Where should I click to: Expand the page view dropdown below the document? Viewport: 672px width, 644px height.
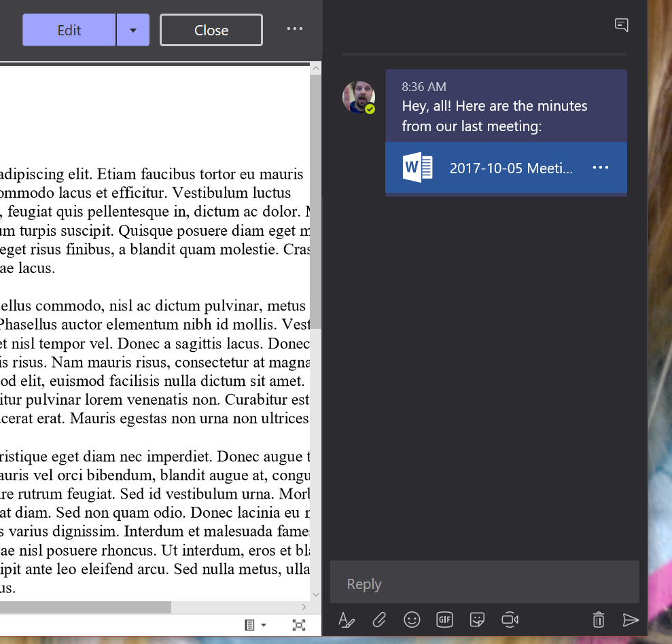[255, 625]
